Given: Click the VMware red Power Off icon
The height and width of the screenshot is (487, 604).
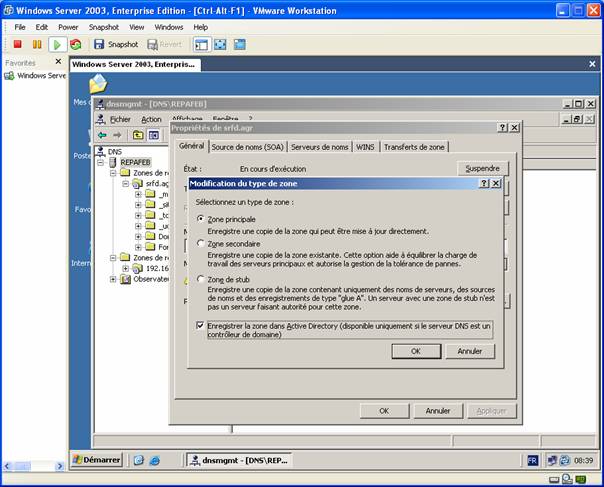Looking at the screenshot, I should 17,44.
